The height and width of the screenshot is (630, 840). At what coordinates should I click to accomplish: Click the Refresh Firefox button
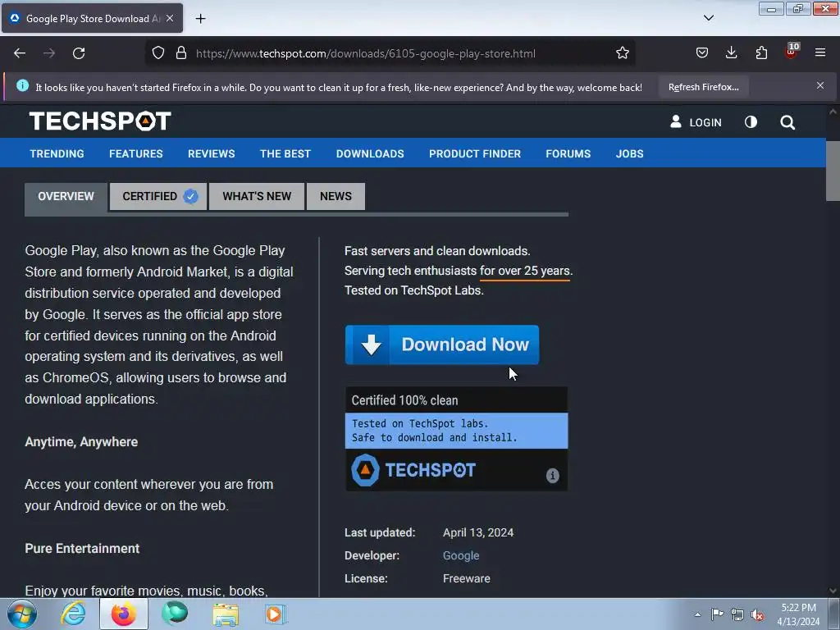pyautogui.click(x=703, y=87)
